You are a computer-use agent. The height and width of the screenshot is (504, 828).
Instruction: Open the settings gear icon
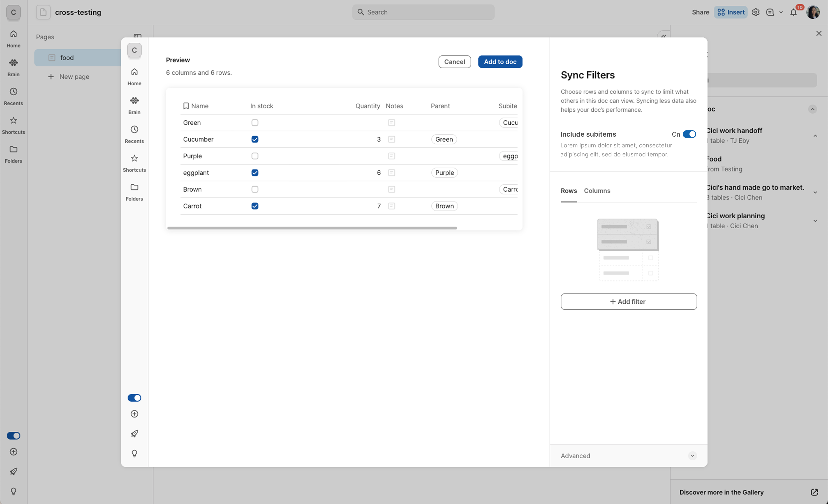tap(756, 12)
